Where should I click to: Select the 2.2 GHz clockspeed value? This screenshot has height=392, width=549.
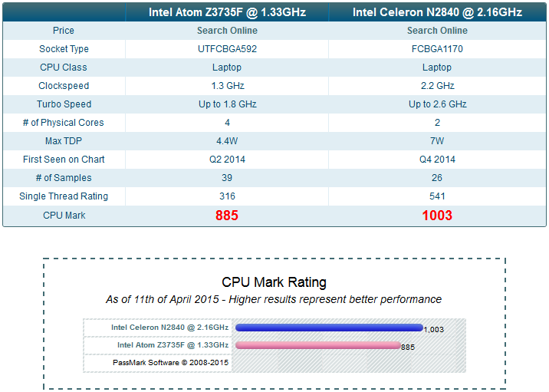(x=437, y=86)
